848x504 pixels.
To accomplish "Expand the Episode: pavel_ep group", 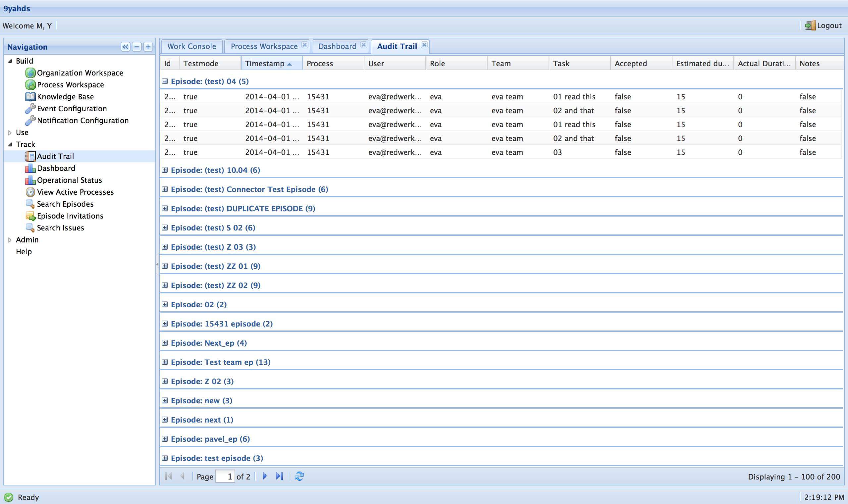I will point(165,439).
